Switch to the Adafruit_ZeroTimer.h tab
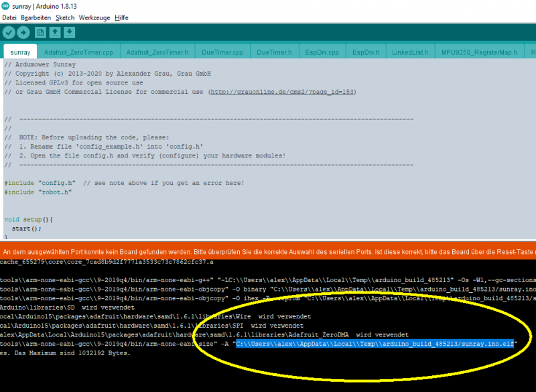Image resolution: width=536 pixels, height=392 pixels. [157, 52]
